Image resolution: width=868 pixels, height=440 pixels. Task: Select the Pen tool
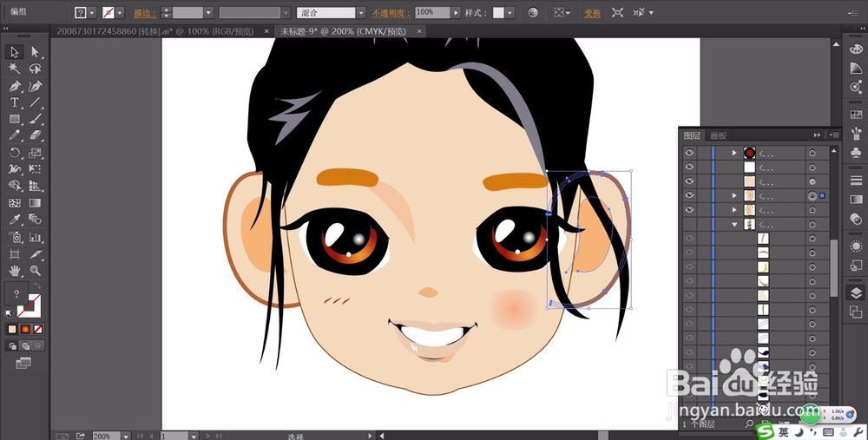coord(15,86)
